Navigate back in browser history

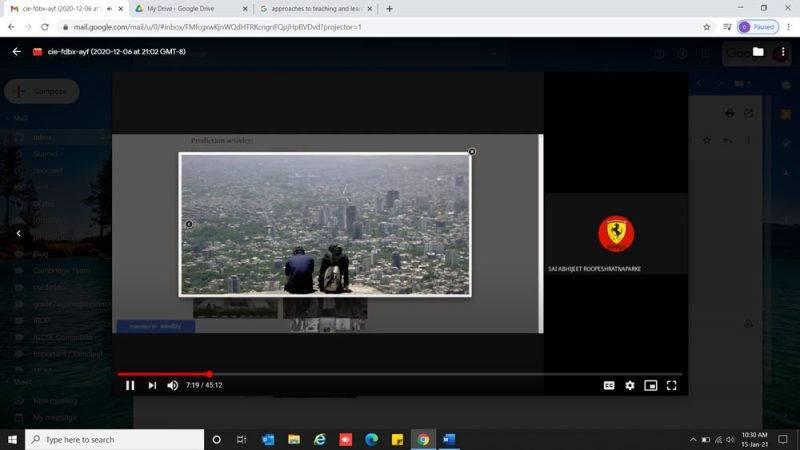[11, 27]
